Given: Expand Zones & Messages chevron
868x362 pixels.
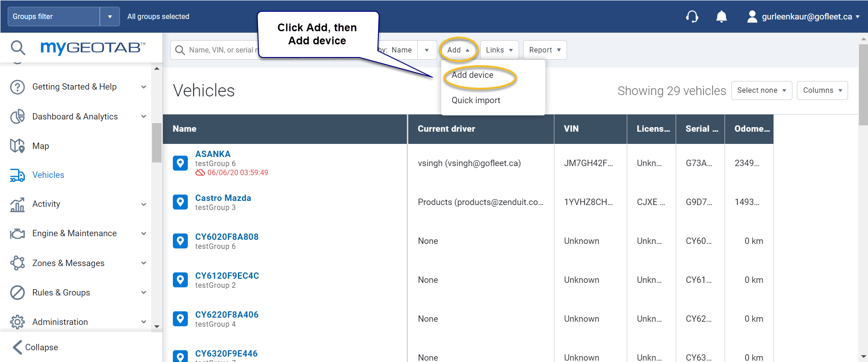Looking at the screenshot, I should pyautogui.click(x=143, y=263).
